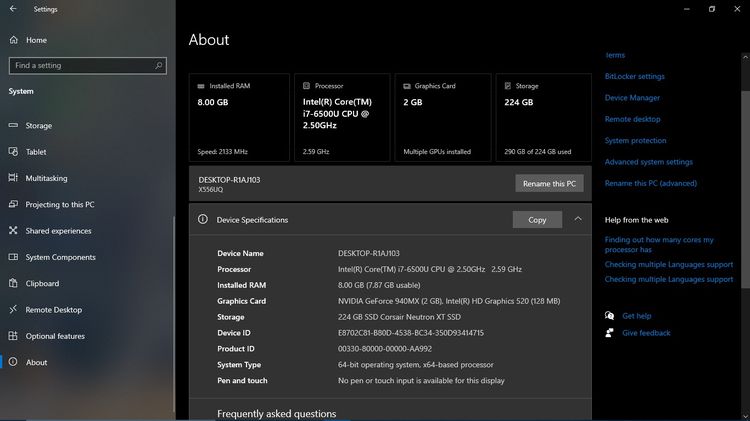This screenshot has height=421, width=750.
Task: Click the Graphics Card icon
Action: pyautogui.click(x=407, y=86)
